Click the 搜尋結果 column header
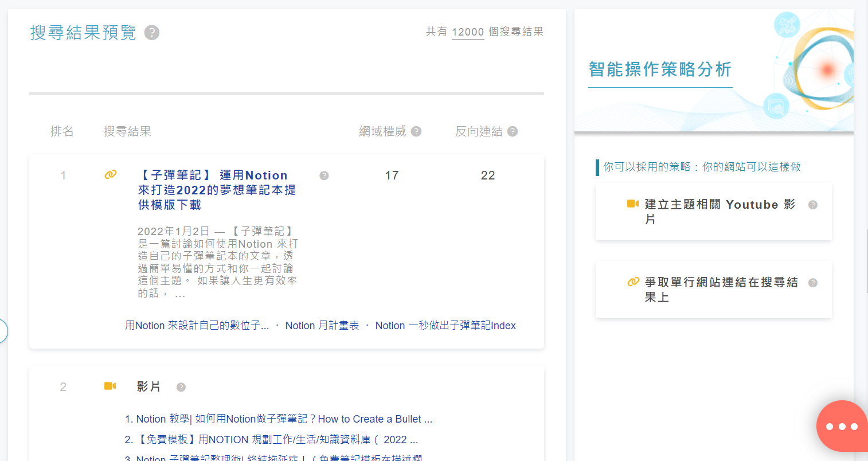868x461 pixels. tap(127, 131)
